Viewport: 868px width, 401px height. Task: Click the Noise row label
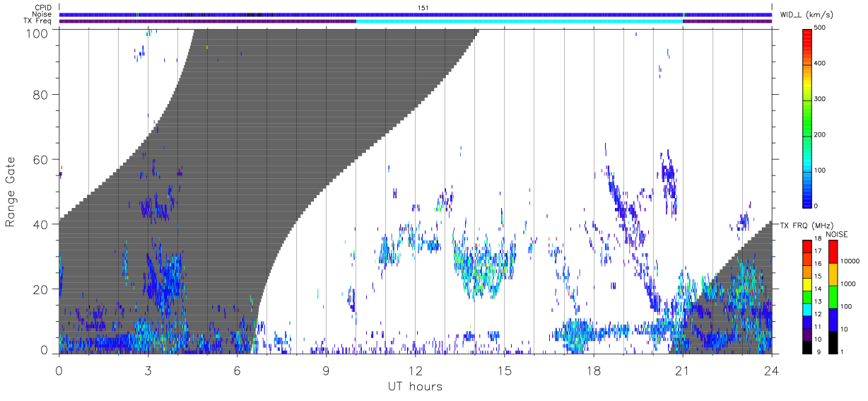[41, 14]
